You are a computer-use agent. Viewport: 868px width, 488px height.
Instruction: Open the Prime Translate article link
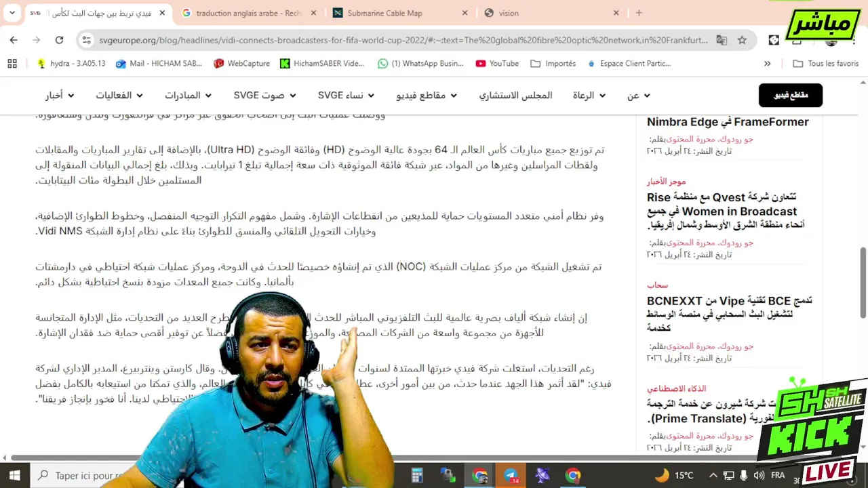pos(729,411)
